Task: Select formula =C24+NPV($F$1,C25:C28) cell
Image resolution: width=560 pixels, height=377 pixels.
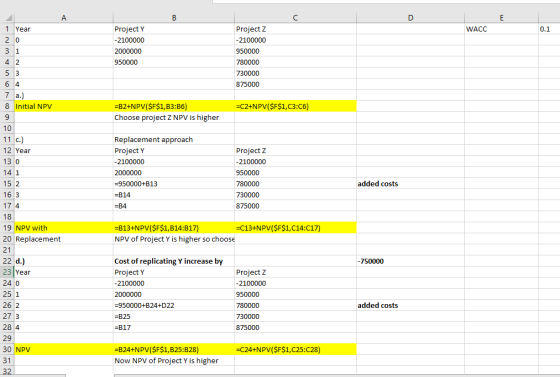Action: 295,350
